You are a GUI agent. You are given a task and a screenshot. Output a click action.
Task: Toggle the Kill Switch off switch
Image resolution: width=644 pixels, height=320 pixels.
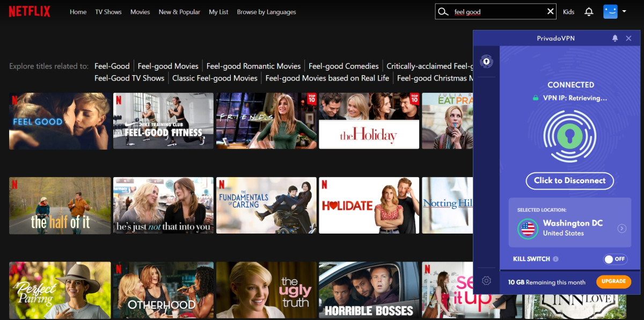click(x=615, y=259)
